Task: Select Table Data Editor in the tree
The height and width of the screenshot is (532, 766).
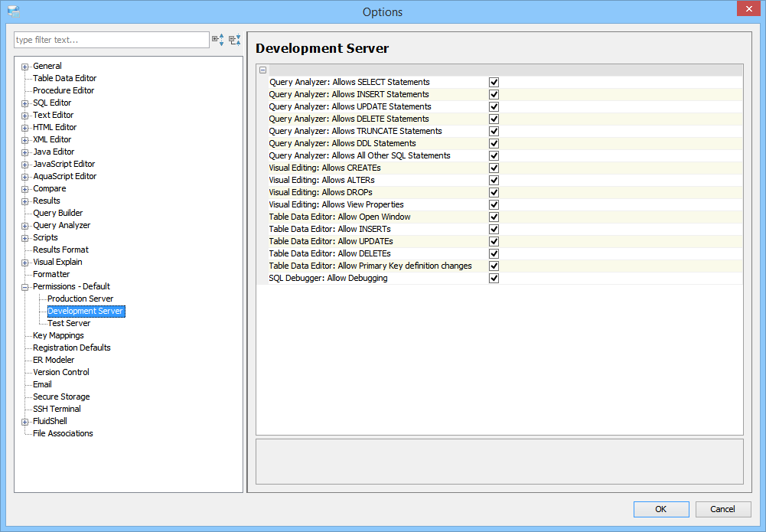Action: click(64, 78)
